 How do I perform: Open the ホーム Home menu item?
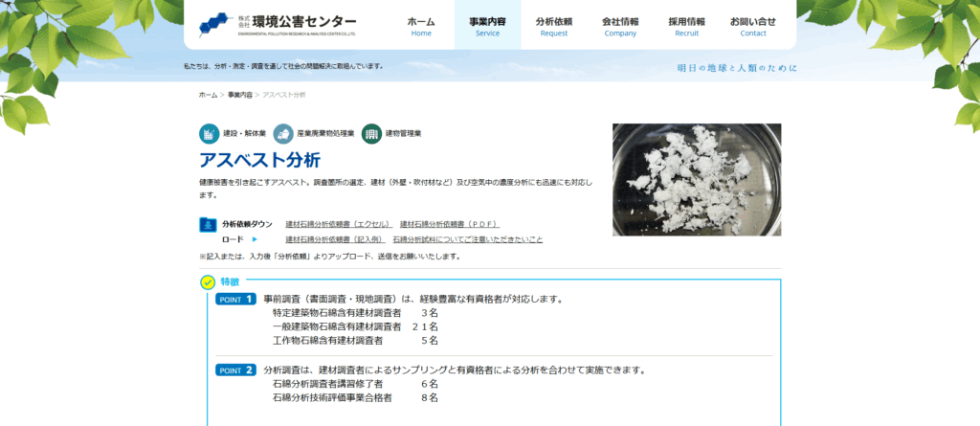421,26
